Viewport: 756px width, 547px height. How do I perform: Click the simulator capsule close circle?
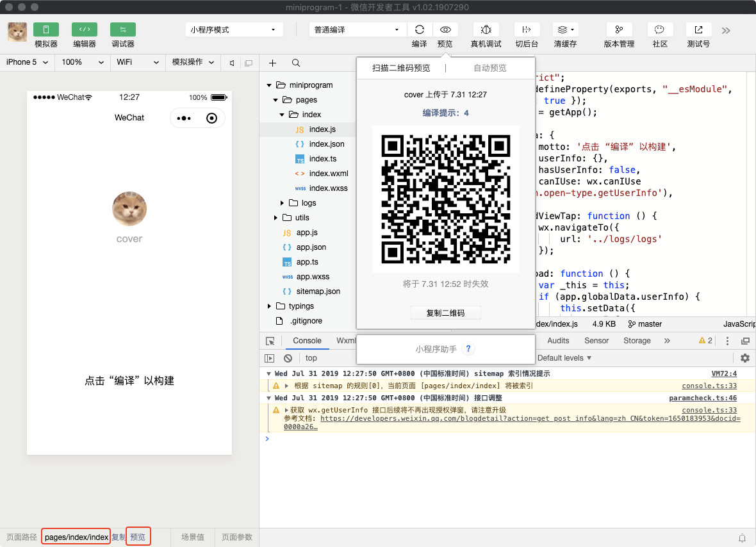(x=211, y=118)
